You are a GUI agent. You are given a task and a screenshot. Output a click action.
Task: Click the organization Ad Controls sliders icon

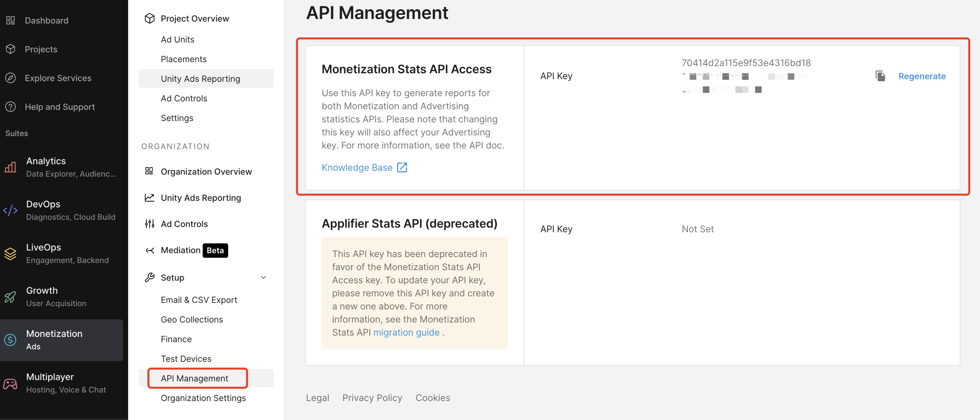tap(149, 224)
